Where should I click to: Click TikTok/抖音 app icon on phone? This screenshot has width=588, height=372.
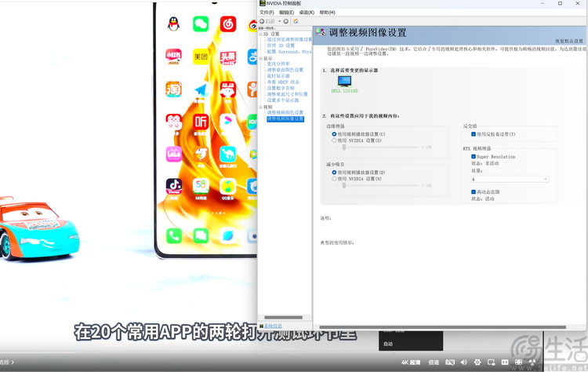[x=173, y=186]
